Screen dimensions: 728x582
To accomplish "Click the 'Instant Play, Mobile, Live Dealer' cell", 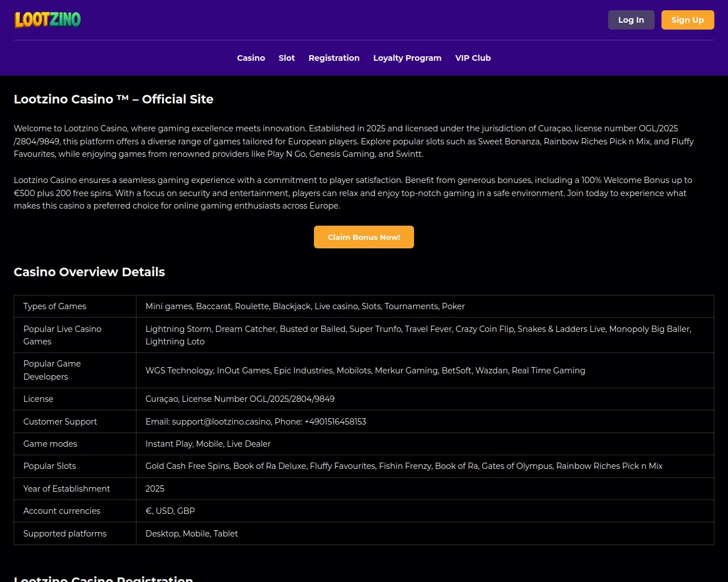I will point(208,444).
